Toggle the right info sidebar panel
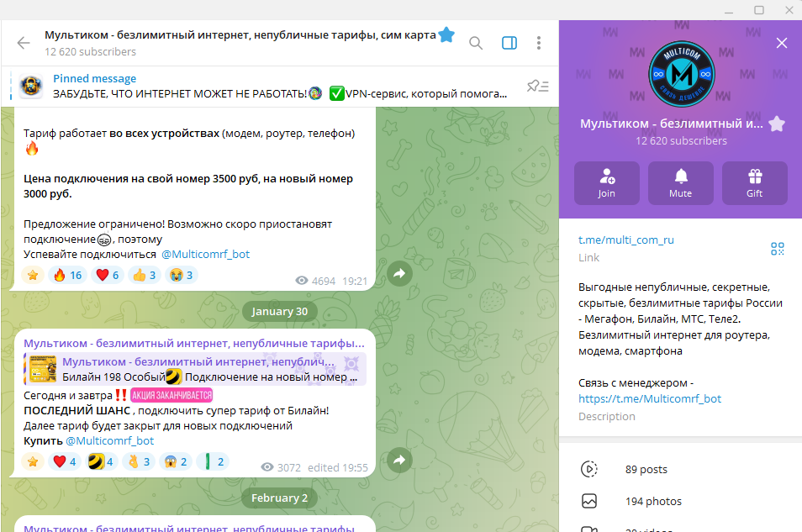802x532 pixels. point(509,43)
